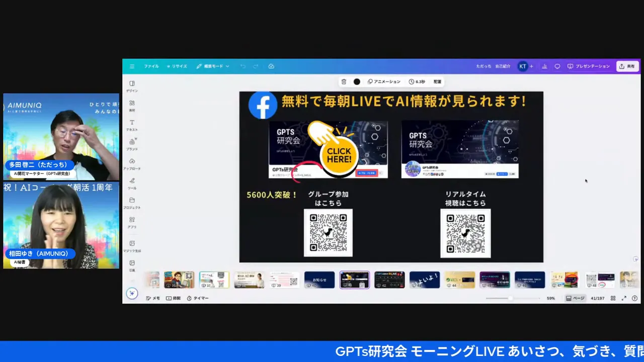
Task: Open the ツール draw sidebar panel
Action: pyautogui.click(x=132, y=184)
